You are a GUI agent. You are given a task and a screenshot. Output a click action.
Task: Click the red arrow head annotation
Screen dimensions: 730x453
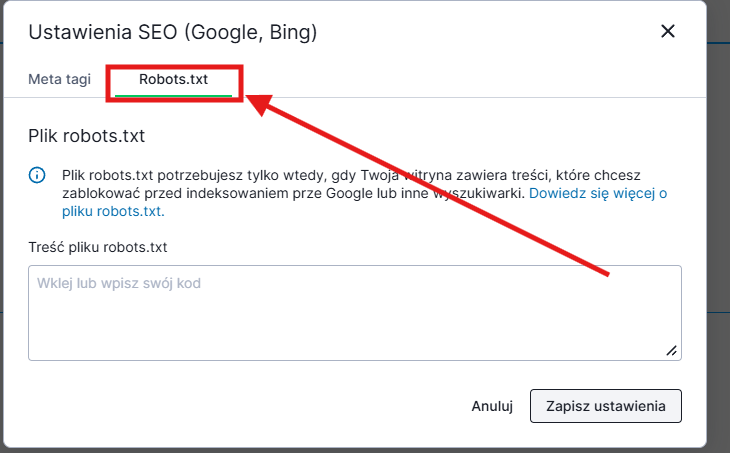click(x=258, y=102)
